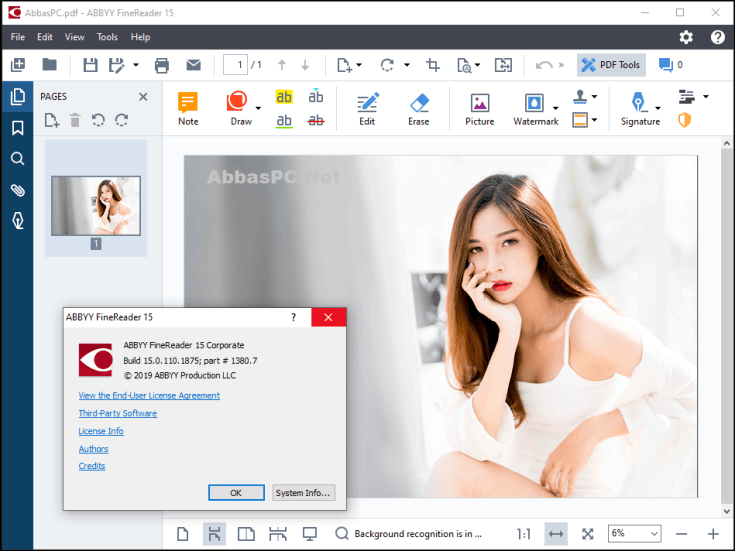Open the password security shield icon

[x=684, y=121]
